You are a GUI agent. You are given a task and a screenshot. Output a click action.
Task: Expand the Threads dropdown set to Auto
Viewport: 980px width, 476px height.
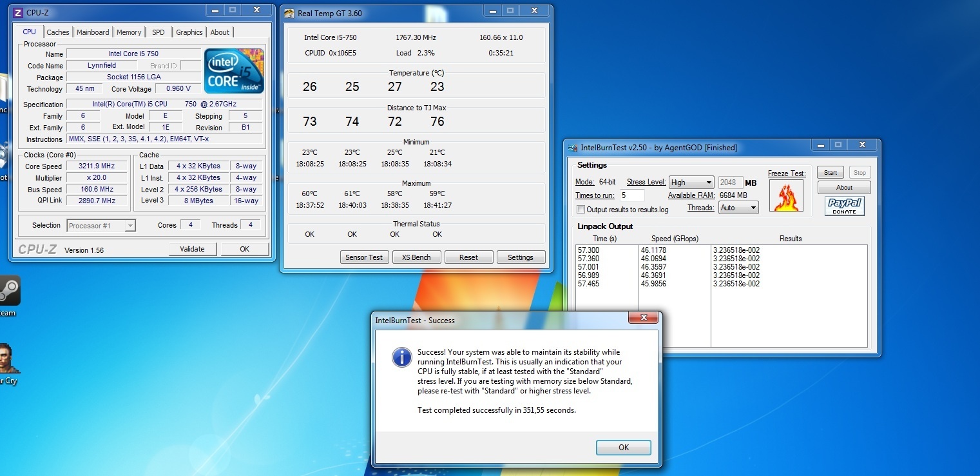739,208
